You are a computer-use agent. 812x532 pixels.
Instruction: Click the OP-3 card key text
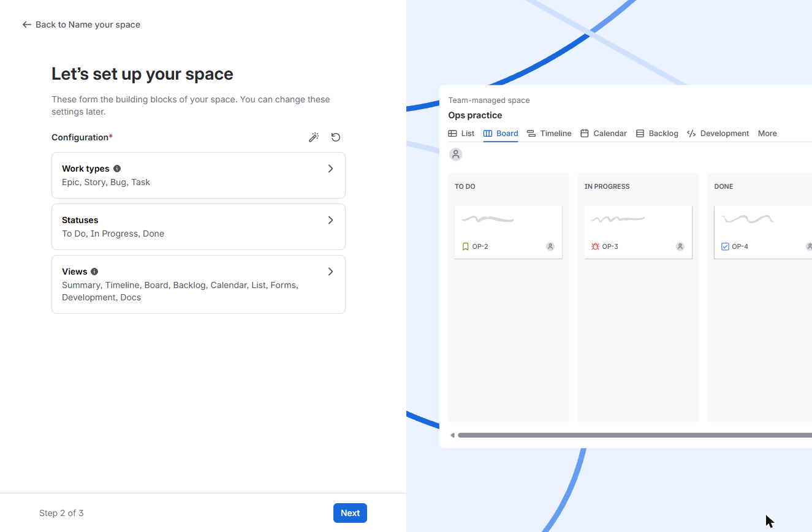pyautogui.click(x=610, y=246)
